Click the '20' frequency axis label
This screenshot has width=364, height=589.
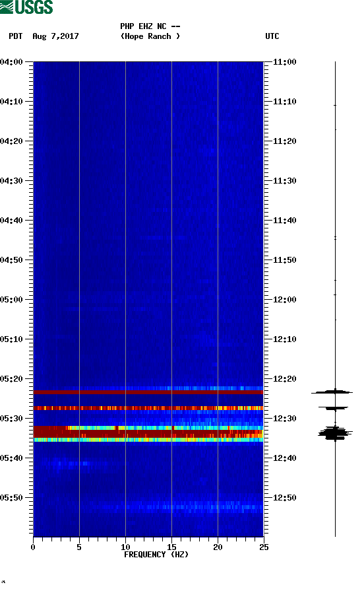218,547
